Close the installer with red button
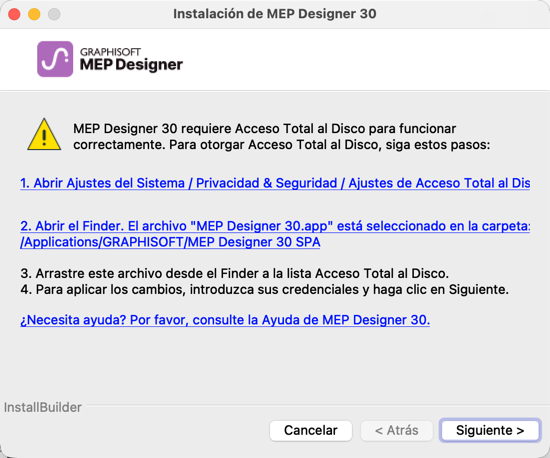The width and height of the screenshot is (550, 458). point(14,14)
